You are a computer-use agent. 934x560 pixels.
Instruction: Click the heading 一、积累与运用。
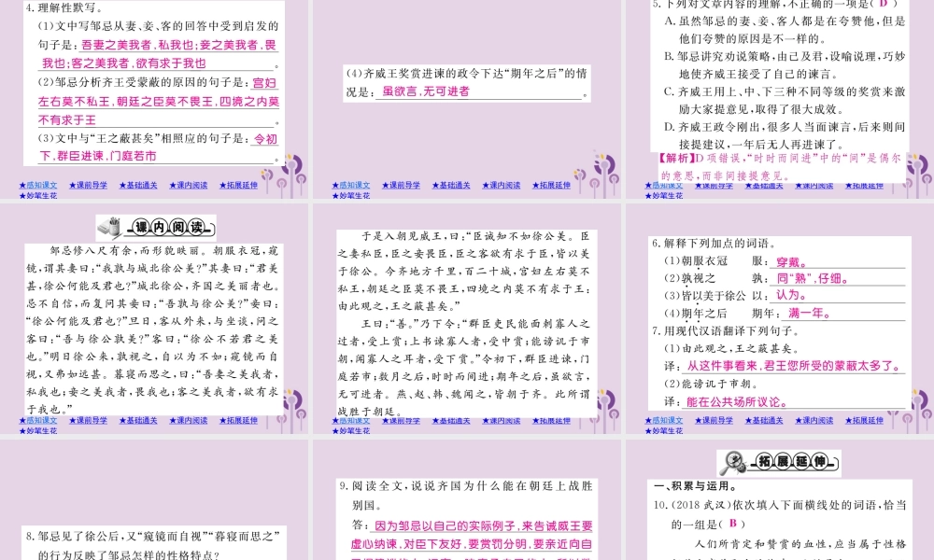[x=695, y=486]
